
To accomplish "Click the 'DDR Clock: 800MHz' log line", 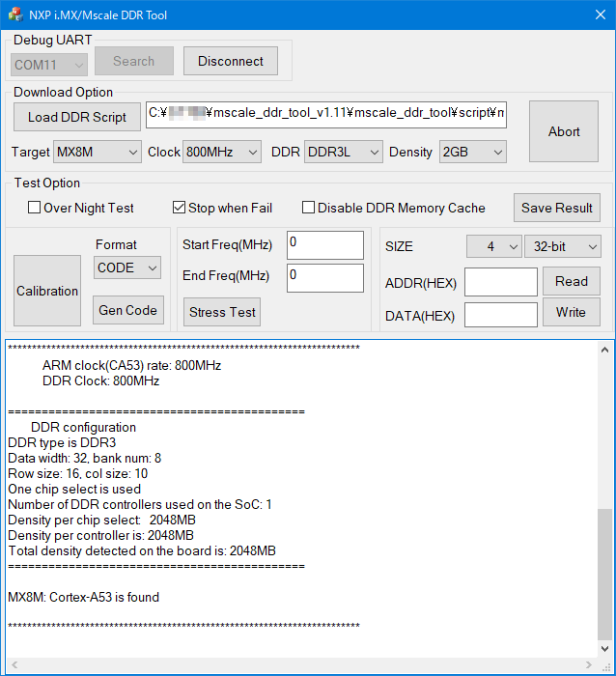I will (100, 381).
